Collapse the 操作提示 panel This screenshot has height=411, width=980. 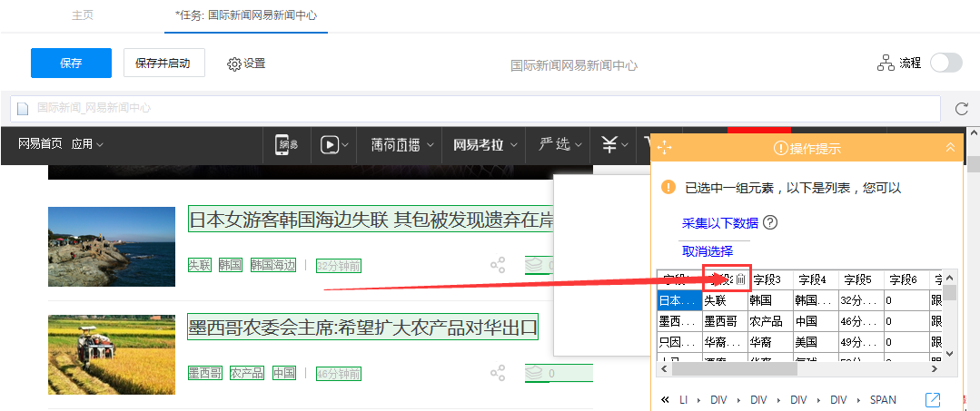(x=950, y=147)
